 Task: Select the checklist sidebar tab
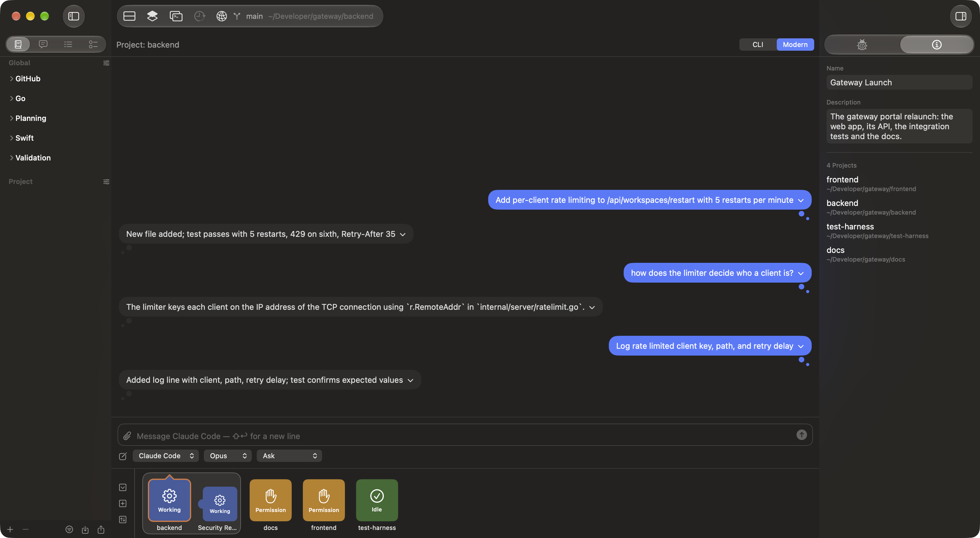coord(93,44)
